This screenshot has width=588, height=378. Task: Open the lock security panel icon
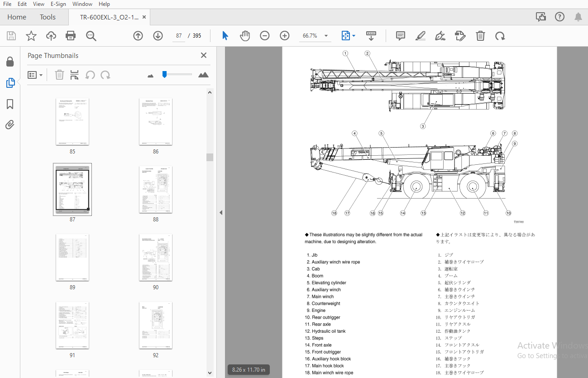point(10,62)
